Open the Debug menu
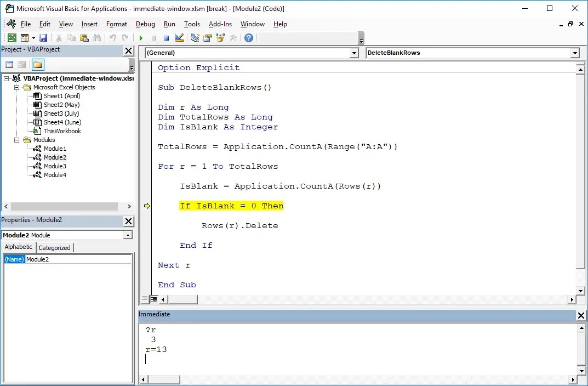Image resolution: width=588 pixels, height=386 pixels. 145,24
